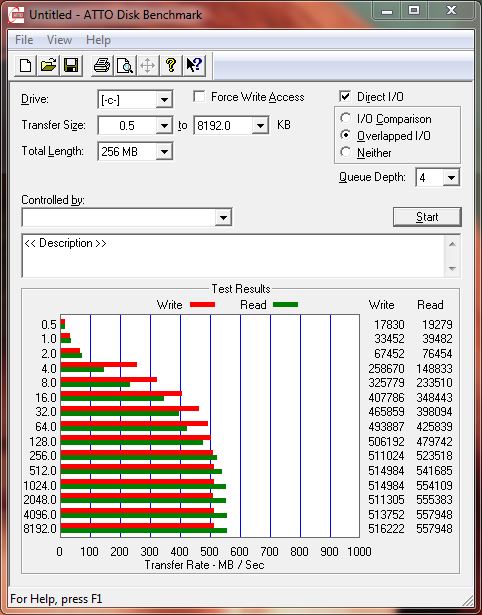Click inside the Description text box
This screenshot has width=482, height=615.
pyautogui.click(x=234, y=256)
